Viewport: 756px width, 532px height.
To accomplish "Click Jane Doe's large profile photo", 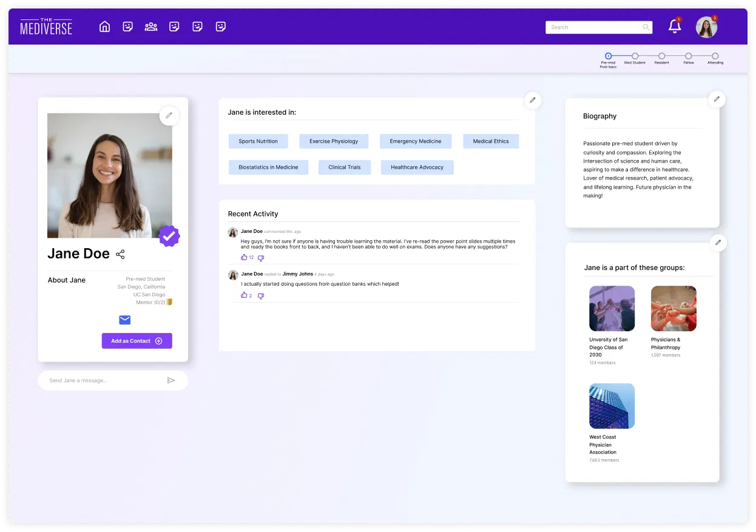I will point(110,175).
